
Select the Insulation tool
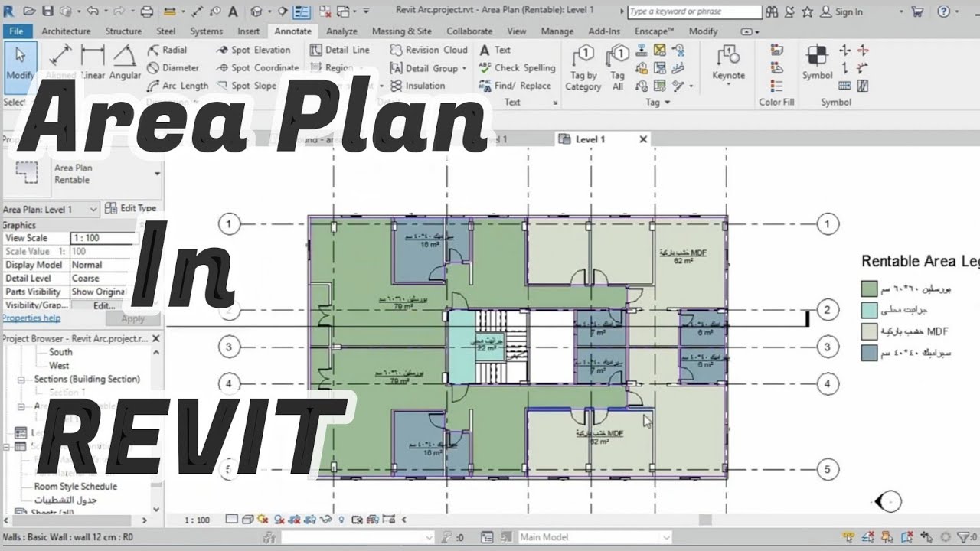pyautogui.click(x=417, y=86)
